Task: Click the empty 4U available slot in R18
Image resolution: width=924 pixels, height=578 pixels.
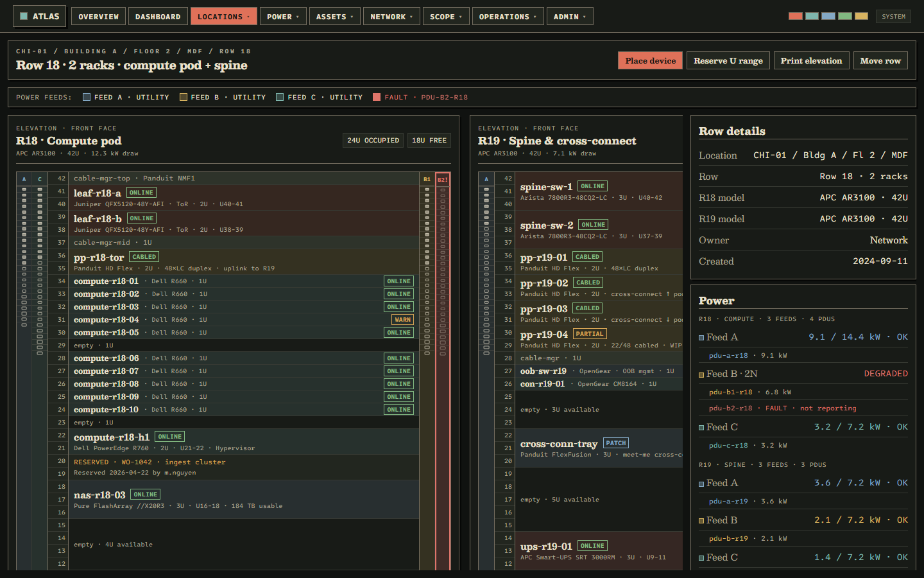Action: (x=243, y=545)
